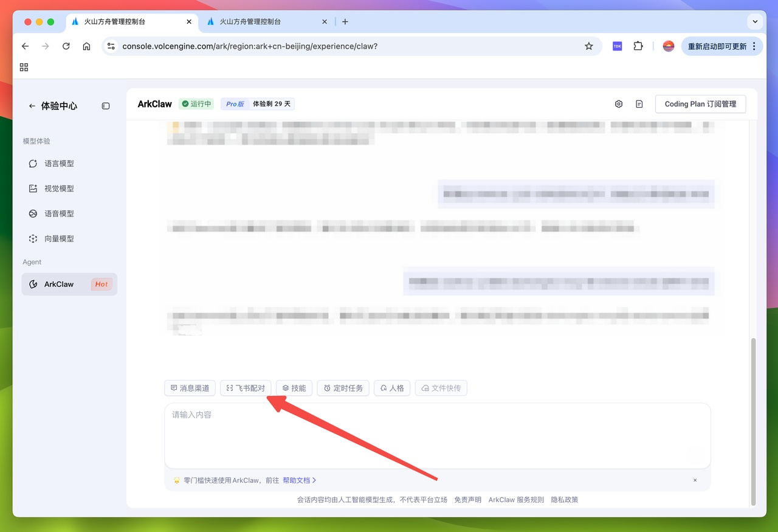Select the 语音模型 sidebar icon
Screen dimensions: 778x532
pyautogui.click(x=33, y=213)
